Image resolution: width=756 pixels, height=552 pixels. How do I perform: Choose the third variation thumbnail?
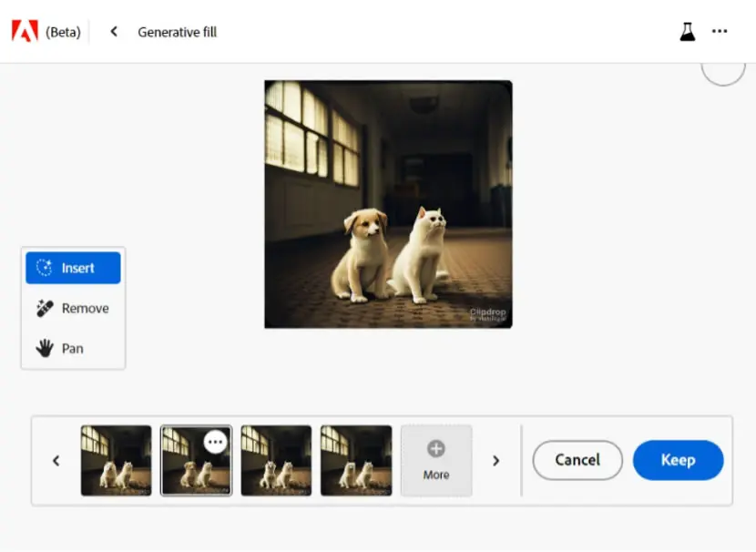[276, 460]
